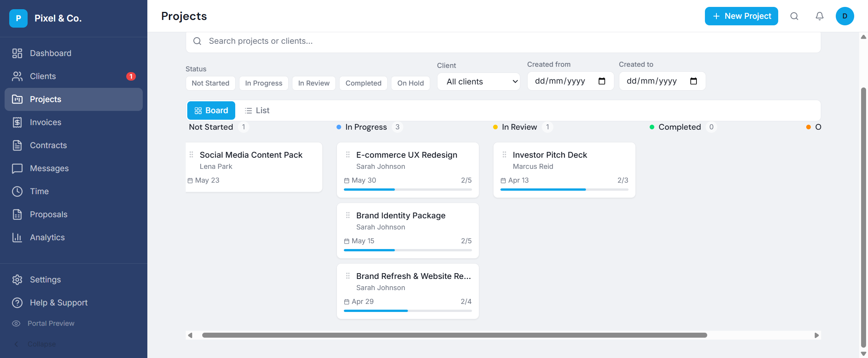The image size is (868, 358).
Task: Click the In Review column header
Action: click(520, 127)
